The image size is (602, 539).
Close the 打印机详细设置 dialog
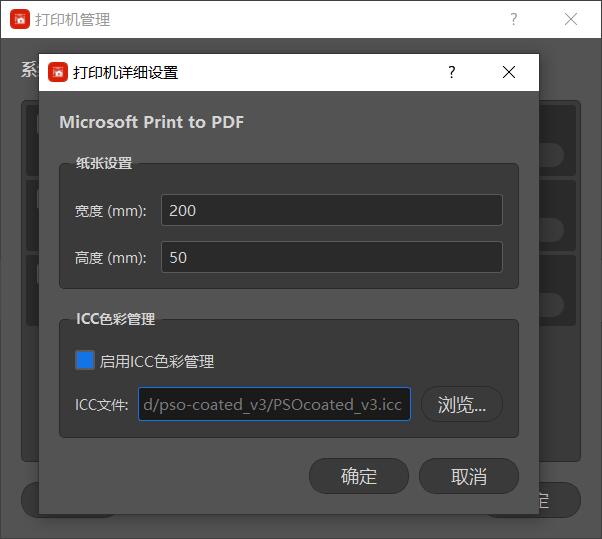(x=509, y=72)
